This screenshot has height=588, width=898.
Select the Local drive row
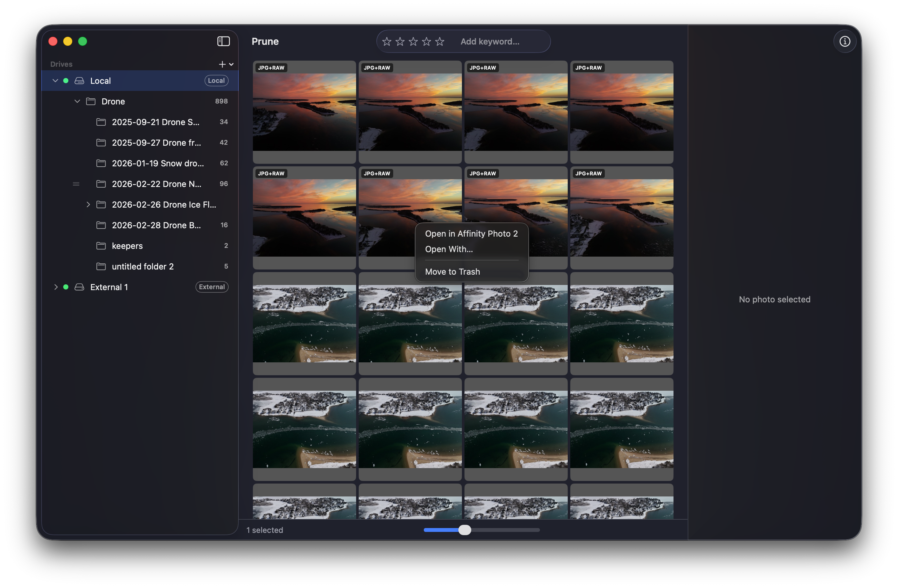click(140, 80)
